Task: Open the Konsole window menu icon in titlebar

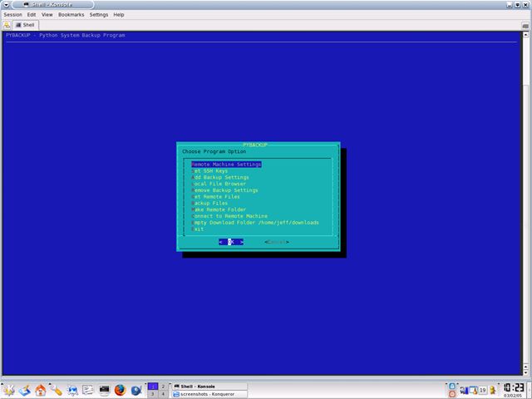Action: pyautogui.click(x=6, y=5)
